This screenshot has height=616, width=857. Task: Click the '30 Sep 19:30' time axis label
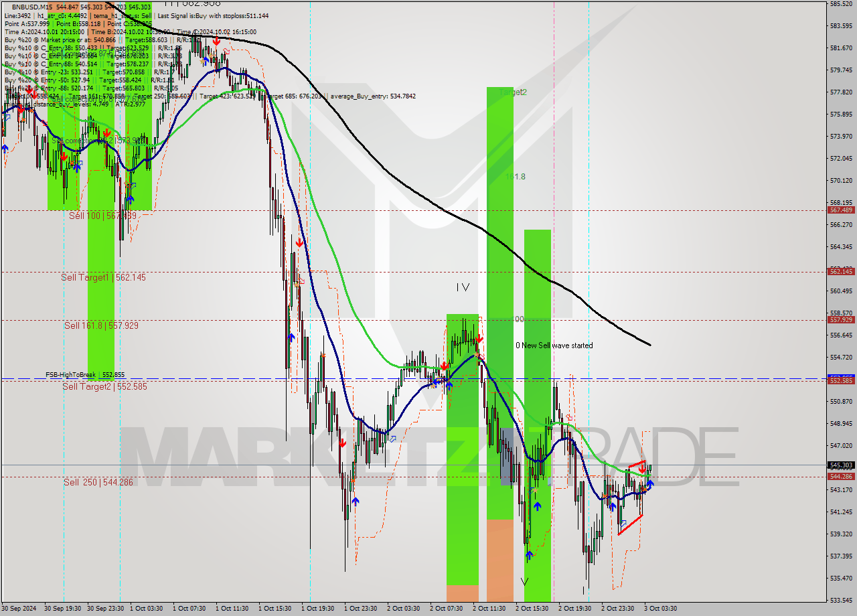coord(63,609)
